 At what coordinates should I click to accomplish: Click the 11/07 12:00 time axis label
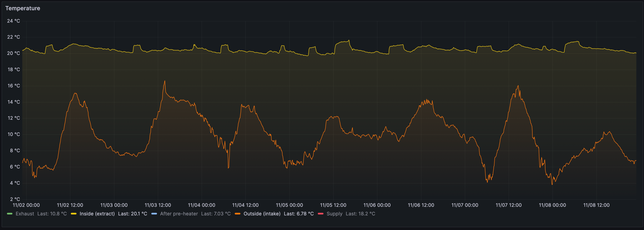(x=509, y=205)
